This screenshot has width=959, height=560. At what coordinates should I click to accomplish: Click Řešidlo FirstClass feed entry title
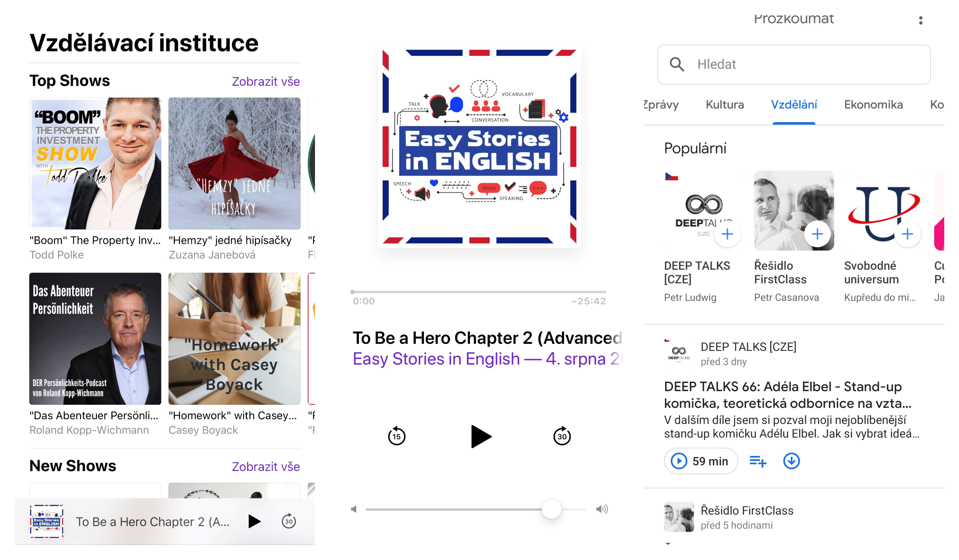tap(747, 511)
